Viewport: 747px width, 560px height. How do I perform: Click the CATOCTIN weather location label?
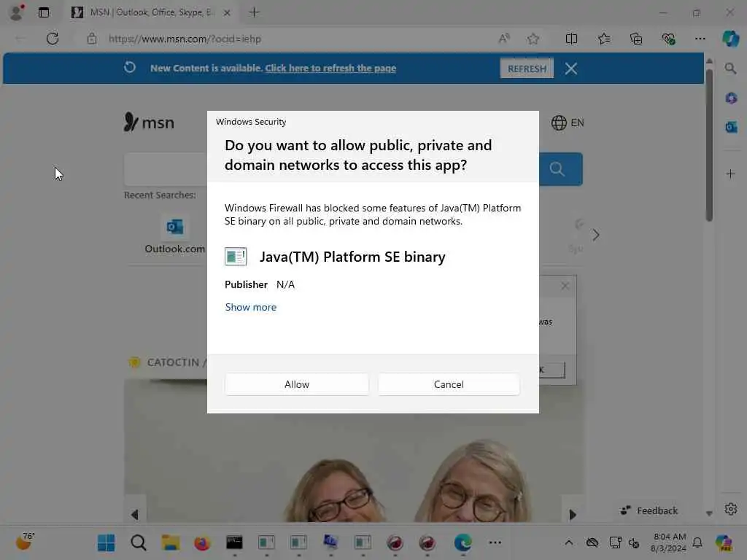[172, 362]
